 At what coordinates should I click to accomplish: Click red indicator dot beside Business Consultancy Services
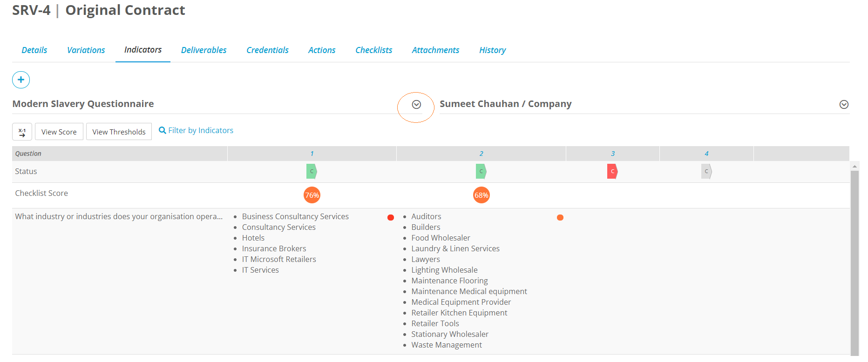pos(391,217)
